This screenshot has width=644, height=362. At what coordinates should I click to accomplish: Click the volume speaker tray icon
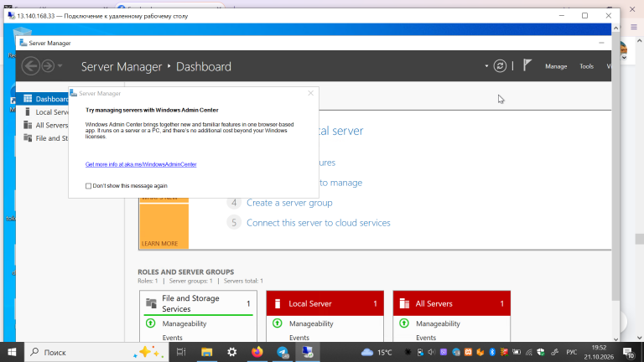pyautogui.click(x=432, y=352)
